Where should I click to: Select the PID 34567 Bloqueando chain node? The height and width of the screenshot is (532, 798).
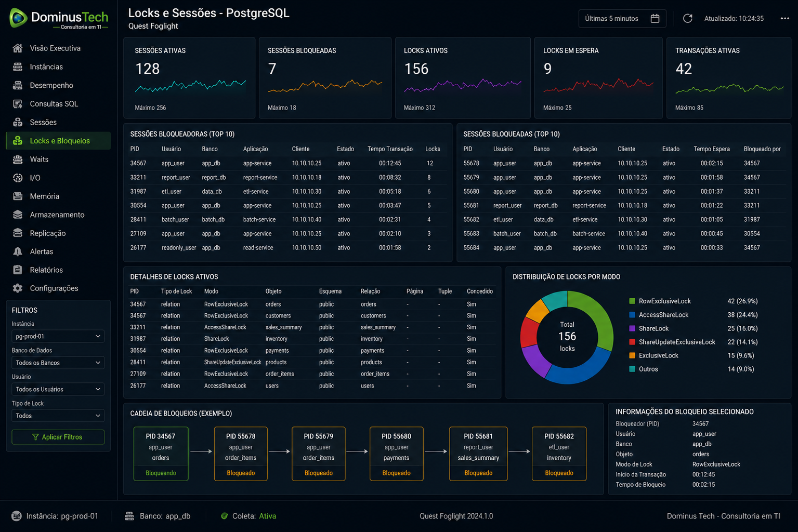[161, 454]
